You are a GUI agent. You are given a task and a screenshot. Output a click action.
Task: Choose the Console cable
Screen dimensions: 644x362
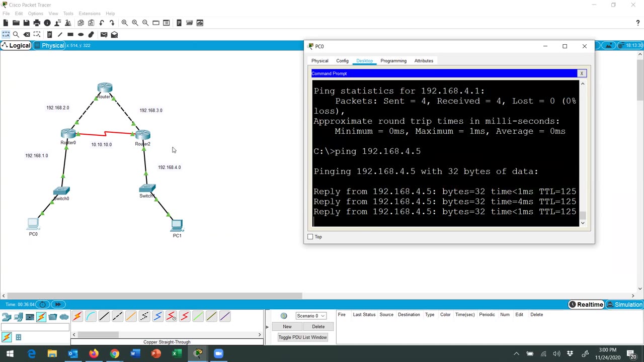pos(91,316)
